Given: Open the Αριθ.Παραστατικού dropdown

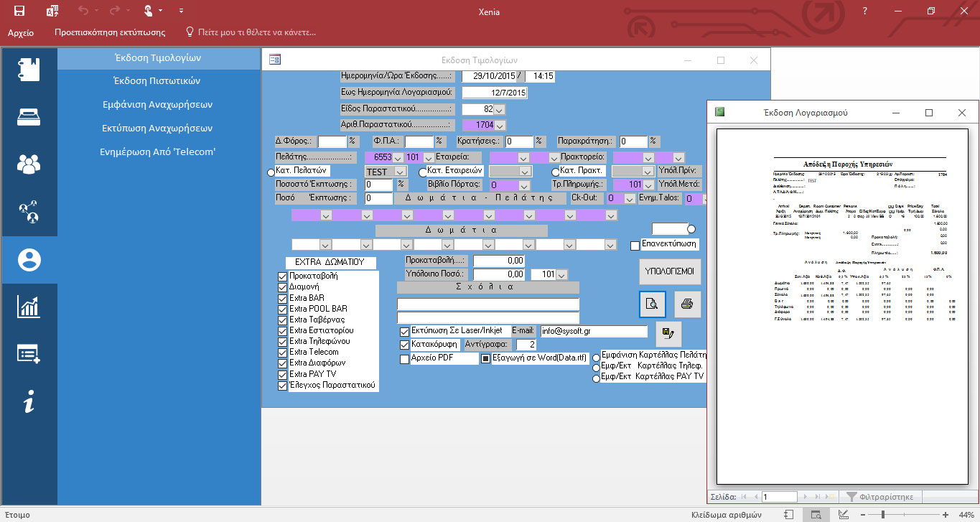Looking at the screenshot, I should pyautogui.click(x=500, y=125).
